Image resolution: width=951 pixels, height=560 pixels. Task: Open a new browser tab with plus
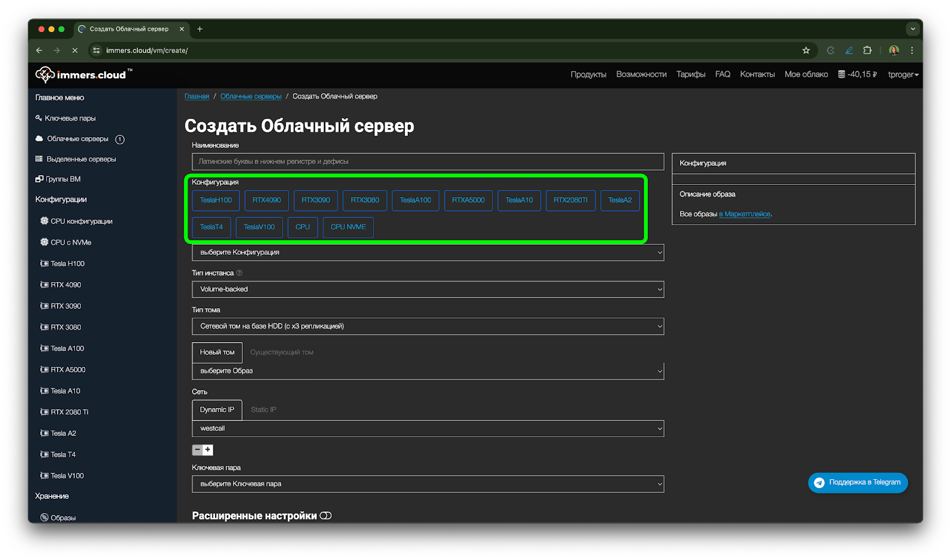point(200,29)
